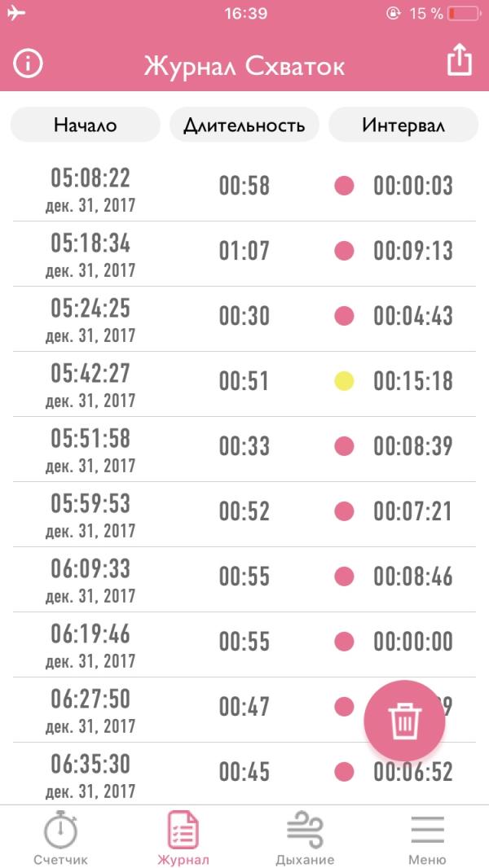The image size is (489, 868).
Task: Tap the yellow dot for 05:42:27
Action: [x=344, y=380]
